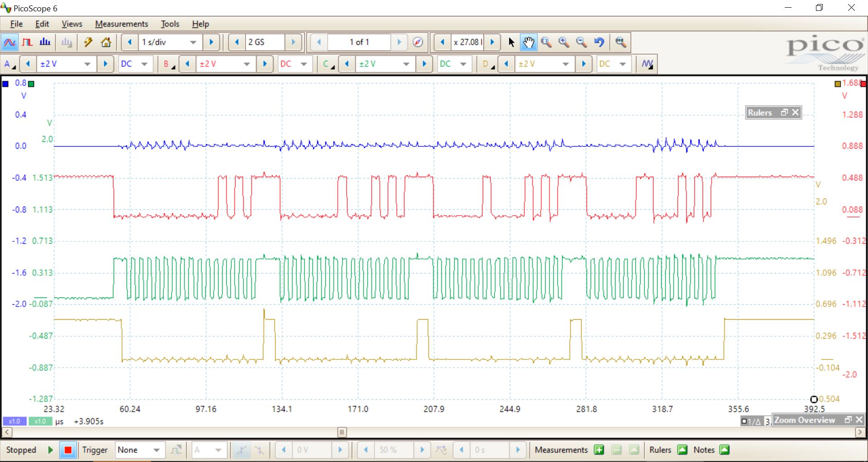868x462 pixels.
Task: Open the Trigger mode None dropdown
Action: coord(156,450)
